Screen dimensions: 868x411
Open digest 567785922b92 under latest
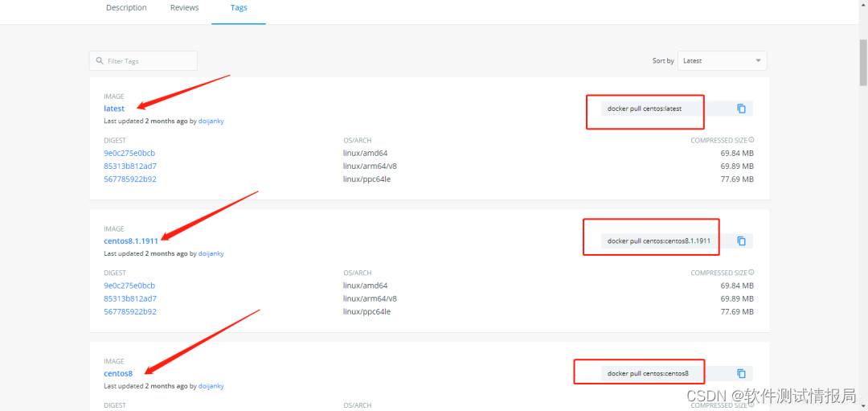click(130, 179)
